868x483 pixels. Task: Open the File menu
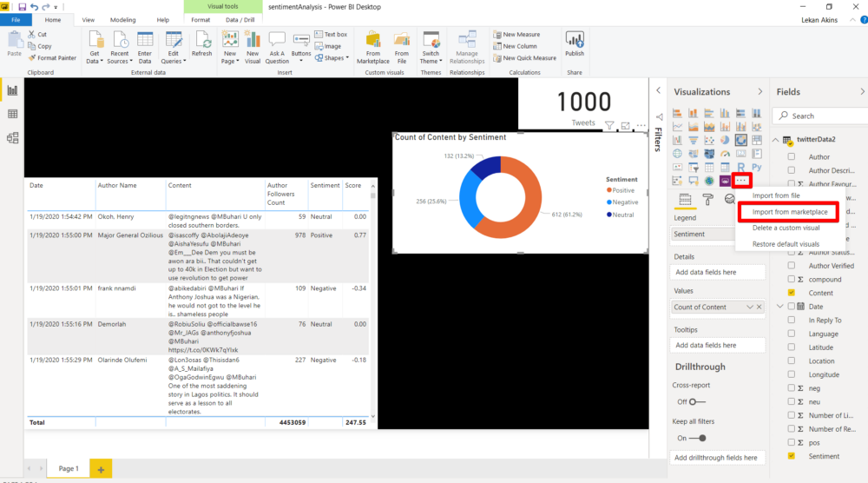tap(16, 20)
